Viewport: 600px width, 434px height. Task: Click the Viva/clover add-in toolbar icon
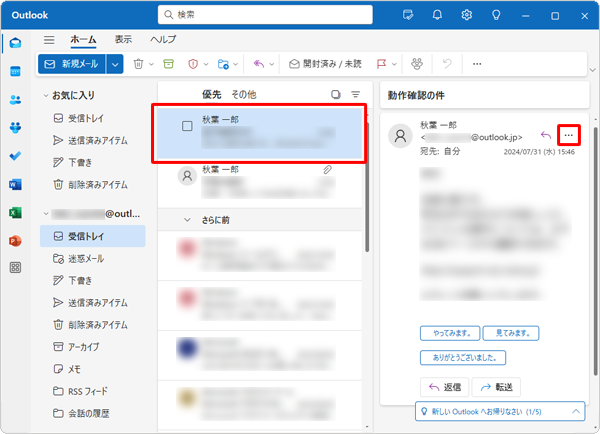417,64
